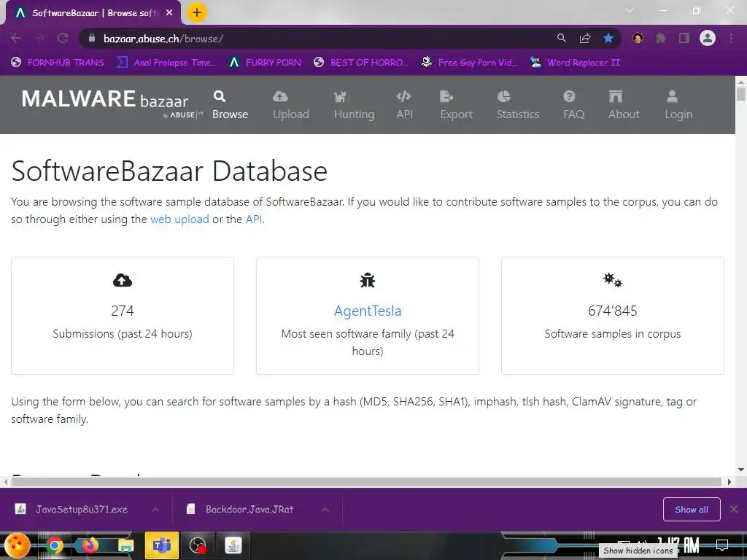747x560 pixels.
Task: Open the extensions puzzle icon
Action: [x=661, y=38]
